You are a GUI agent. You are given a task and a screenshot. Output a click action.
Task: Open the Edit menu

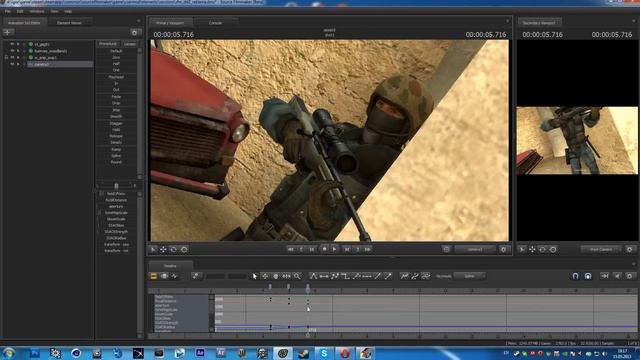20,11
